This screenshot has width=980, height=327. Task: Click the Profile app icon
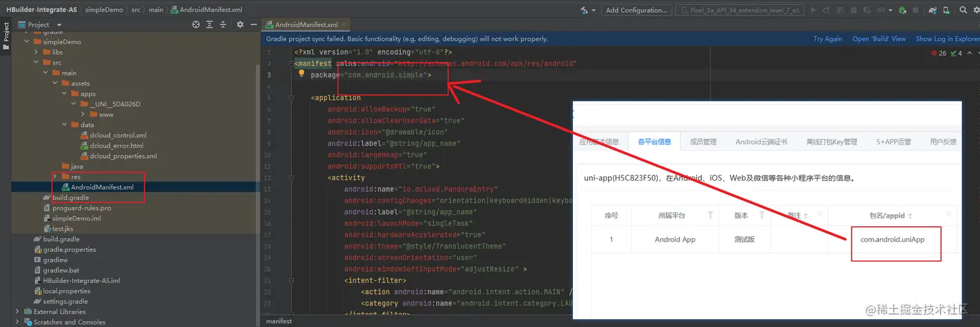pyautogui.click(x=881, y=10)
